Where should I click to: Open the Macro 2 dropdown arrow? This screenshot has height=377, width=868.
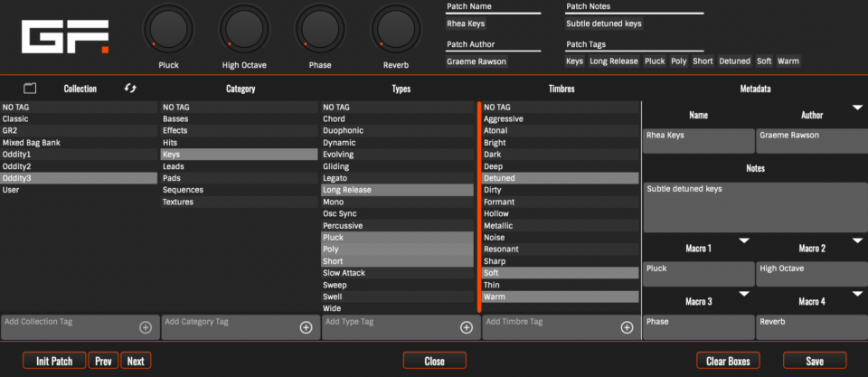857,240
